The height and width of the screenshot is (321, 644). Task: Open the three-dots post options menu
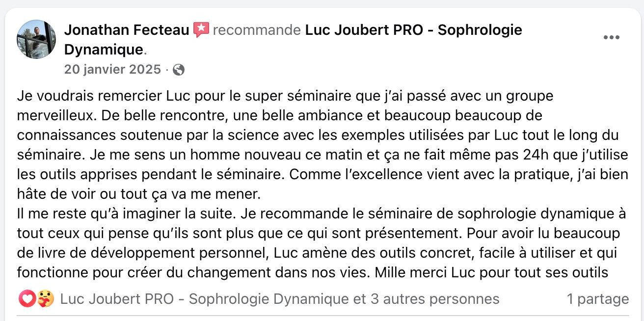coord(611,38)
